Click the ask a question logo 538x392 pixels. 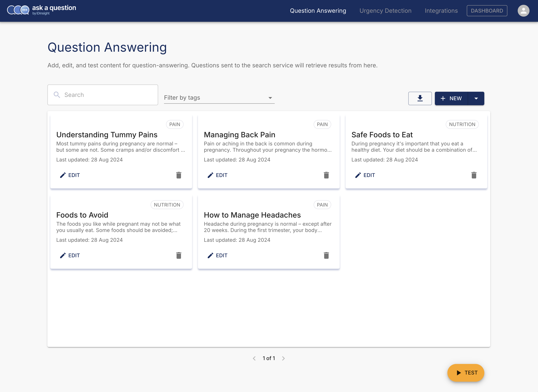pyautogui.click(x=42, y=10)
